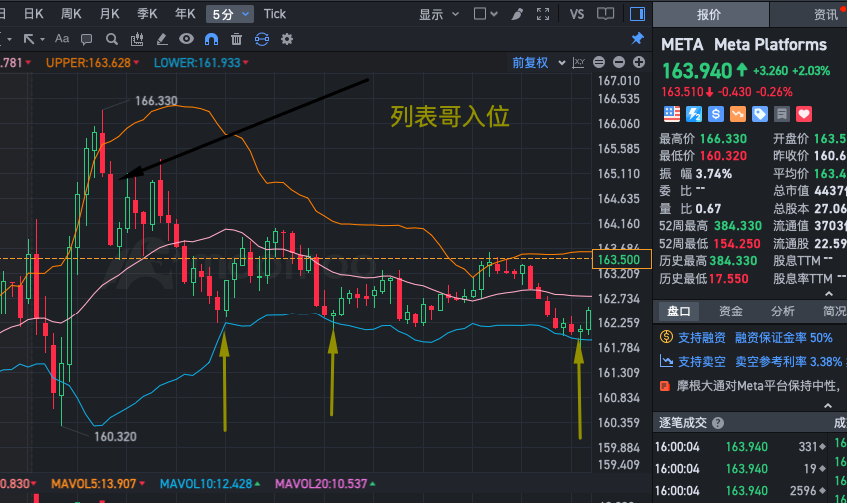Switch to 日K daily chart
The image size is (847, 503).
click(x=33, y=14)
